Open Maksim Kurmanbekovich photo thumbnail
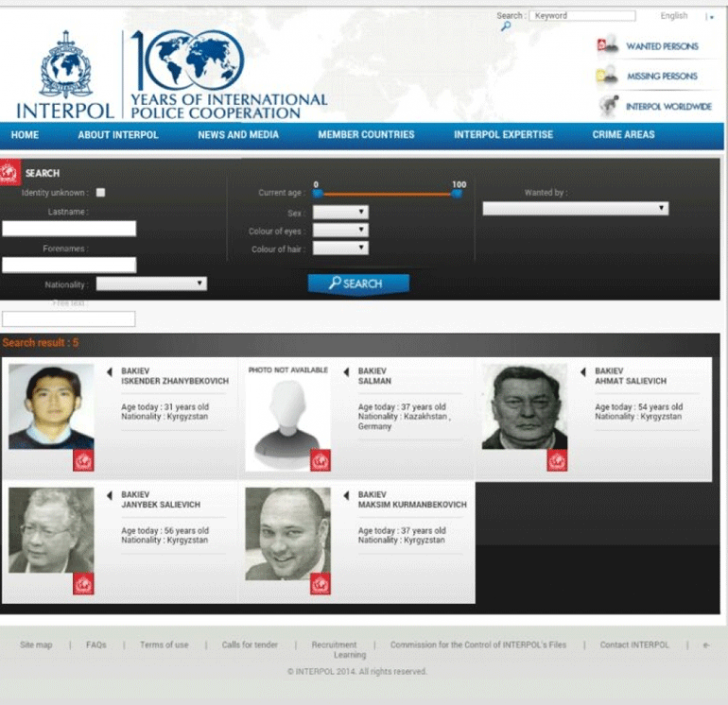Image resolution: width=728 pixels, height=705 pixels. [x=287, y=534]
